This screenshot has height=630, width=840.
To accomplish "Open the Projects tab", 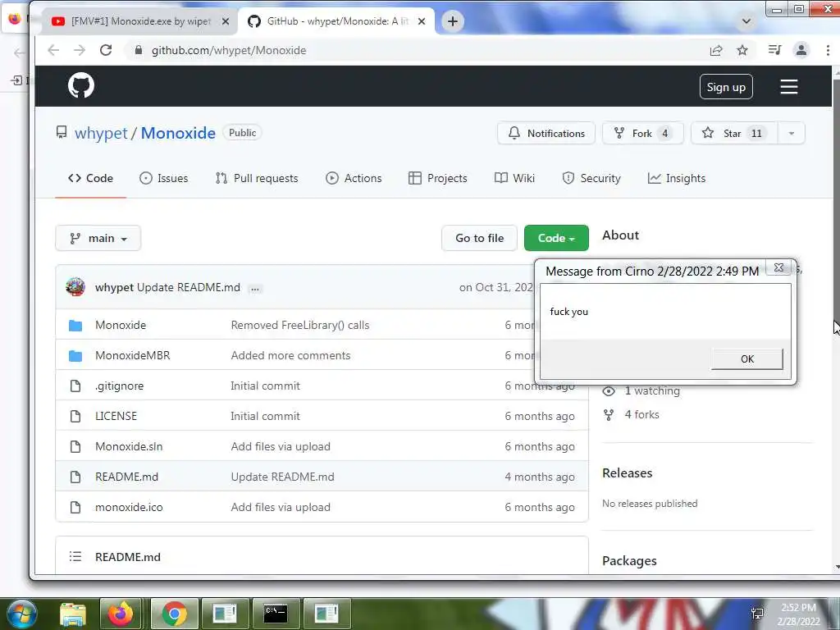I will click(438, 178).
